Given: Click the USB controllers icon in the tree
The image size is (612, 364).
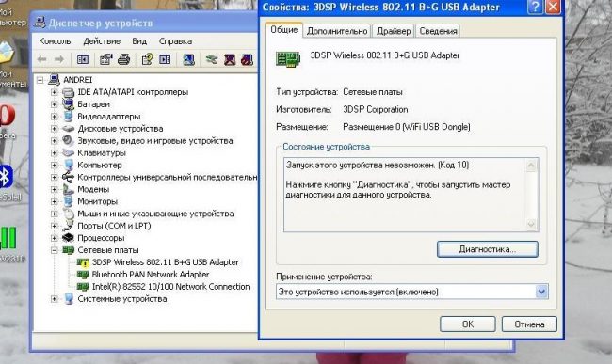Looking at the screenshot, I should tap(69, 177).
